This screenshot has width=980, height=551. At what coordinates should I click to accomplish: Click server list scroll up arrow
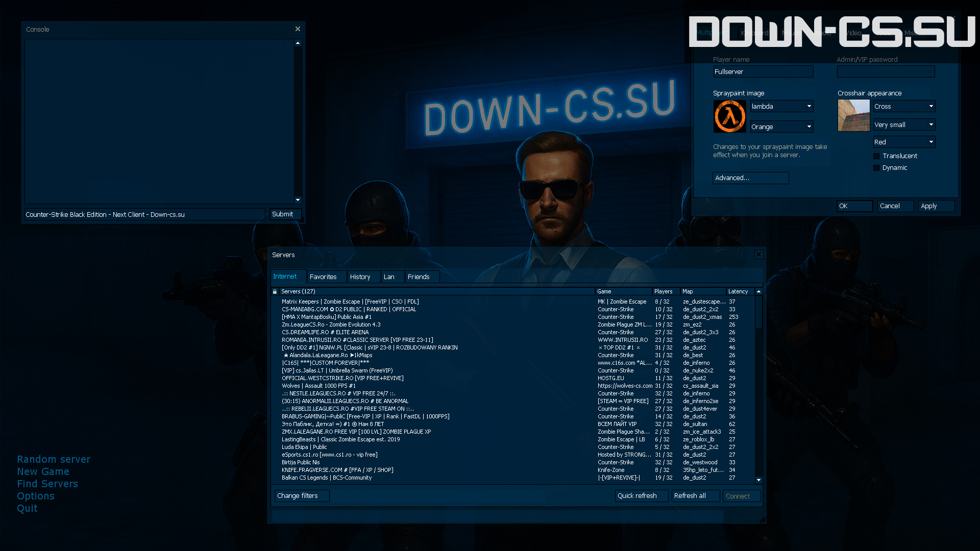coord(758,291)
